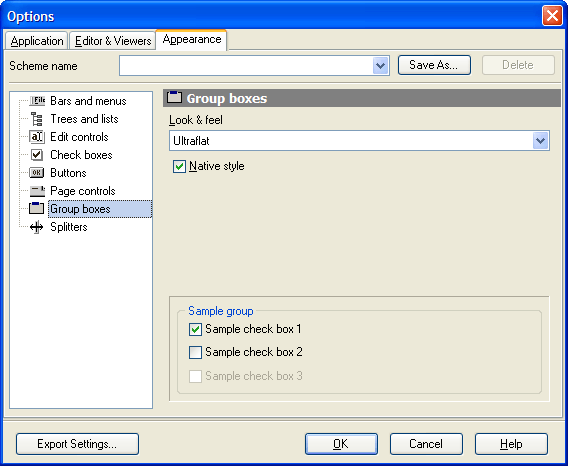Screen dimensions: 568x466
Task: Click the Export Settings... button
Action: click(x=77, y=444)
